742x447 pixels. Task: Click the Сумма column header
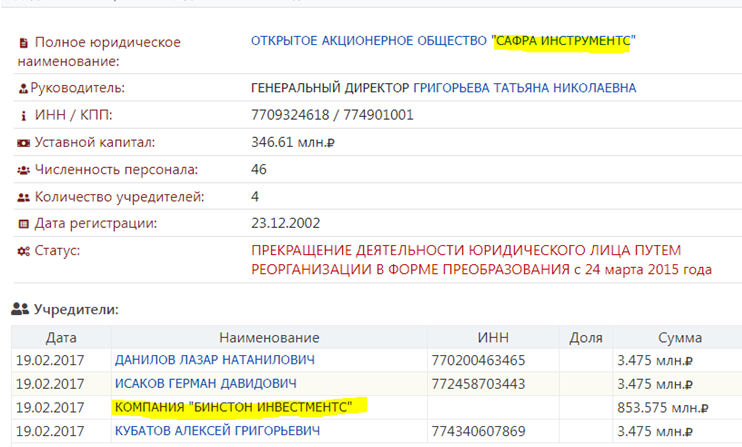[x=680, y=338]
